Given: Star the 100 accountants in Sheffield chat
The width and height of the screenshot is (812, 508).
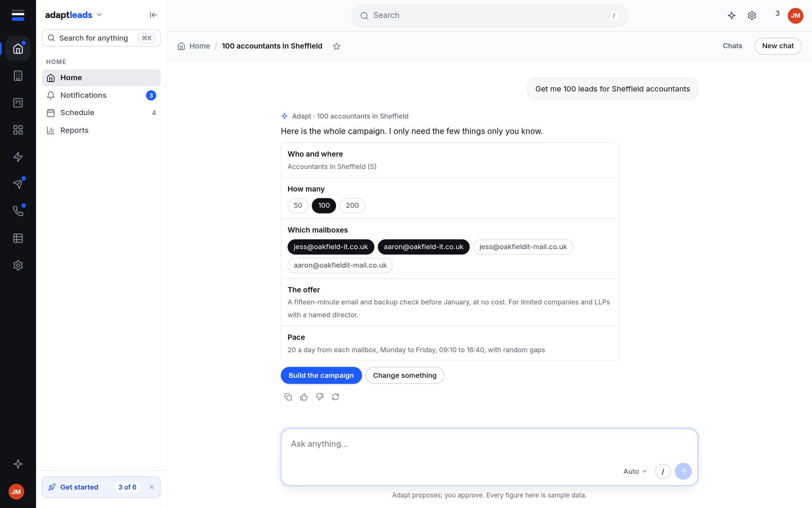Looking at the screenshot, I should 337,46.
